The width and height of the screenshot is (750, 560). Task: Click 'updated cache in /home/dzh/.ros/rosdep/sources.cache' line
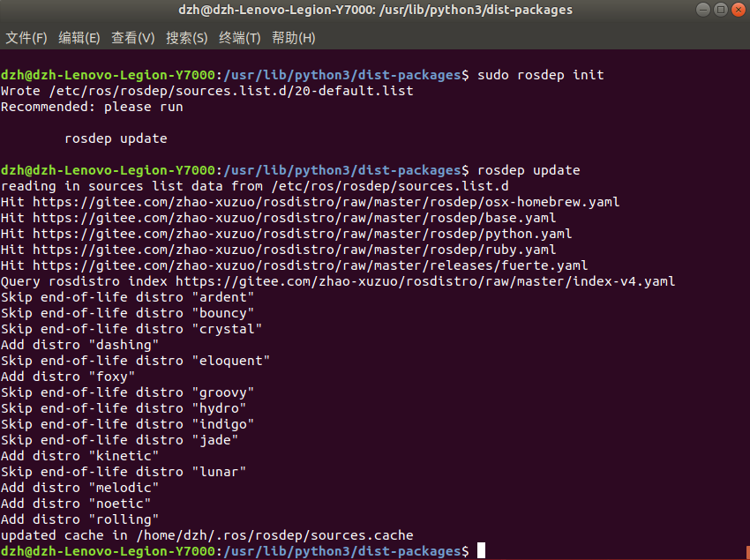[x=207, y=534]
